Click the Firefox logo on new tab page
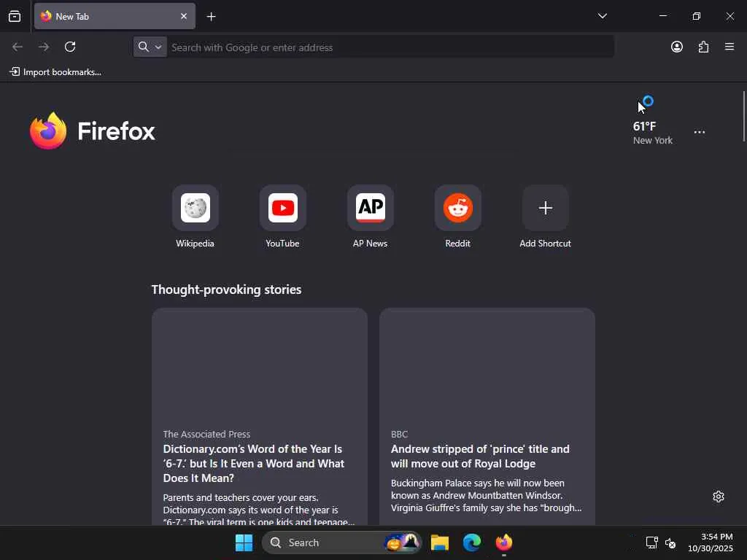Image resolution: width=747 pixels, height=560 pixels. pyautogui.click(x=93, y=131)
